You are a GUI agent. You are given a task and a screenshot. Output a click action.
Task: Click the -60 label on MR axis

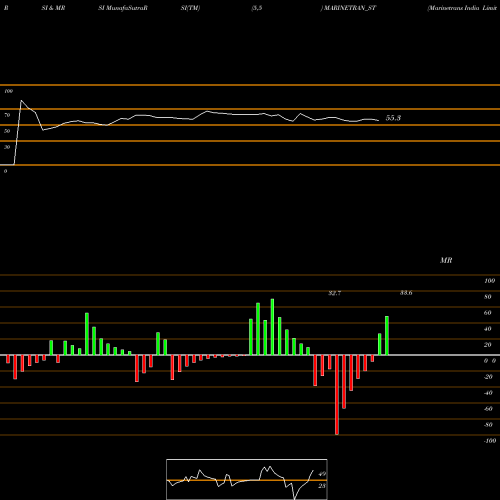click(x=488, y=409)
